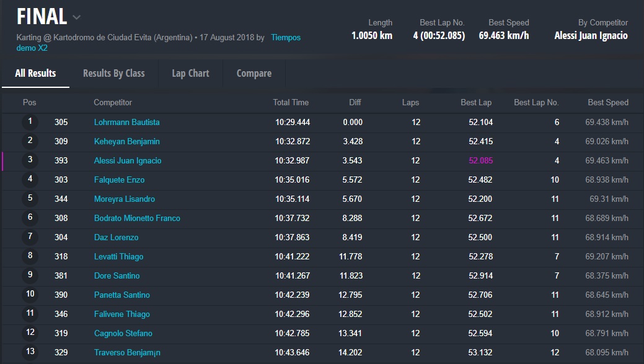This screenshot has height=364, width=644.
Task: Click the Best Lap No. column header
Action: pos(536,103)
